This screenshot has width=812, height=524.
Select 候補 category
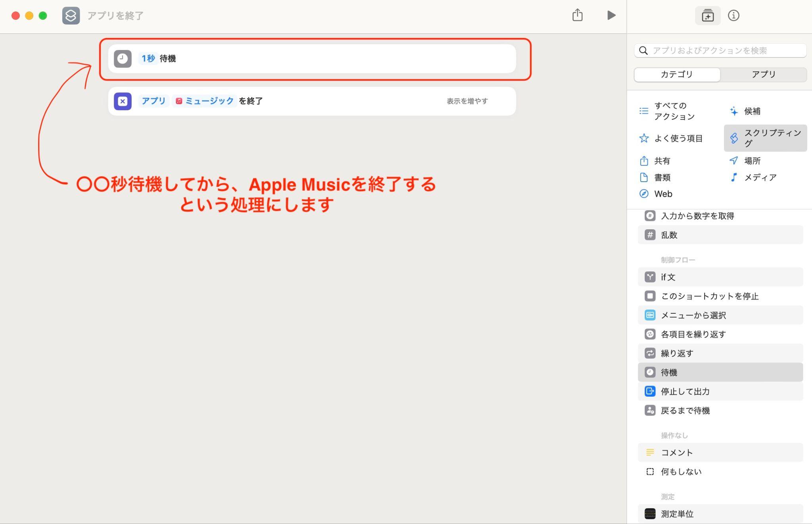click(x=745, y=111)
